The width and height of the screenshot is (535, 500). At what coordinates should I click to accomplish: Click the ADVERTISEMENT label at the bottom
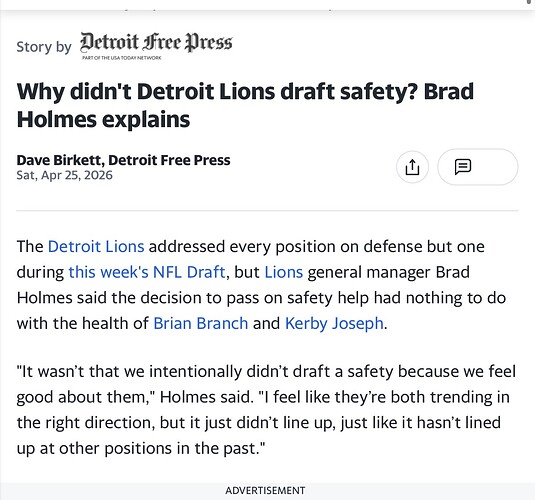[265, 490]
